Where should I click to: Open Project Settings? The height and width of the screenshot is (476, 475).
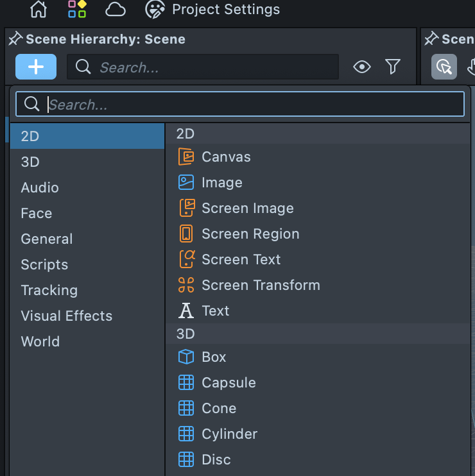click(213, 10)
